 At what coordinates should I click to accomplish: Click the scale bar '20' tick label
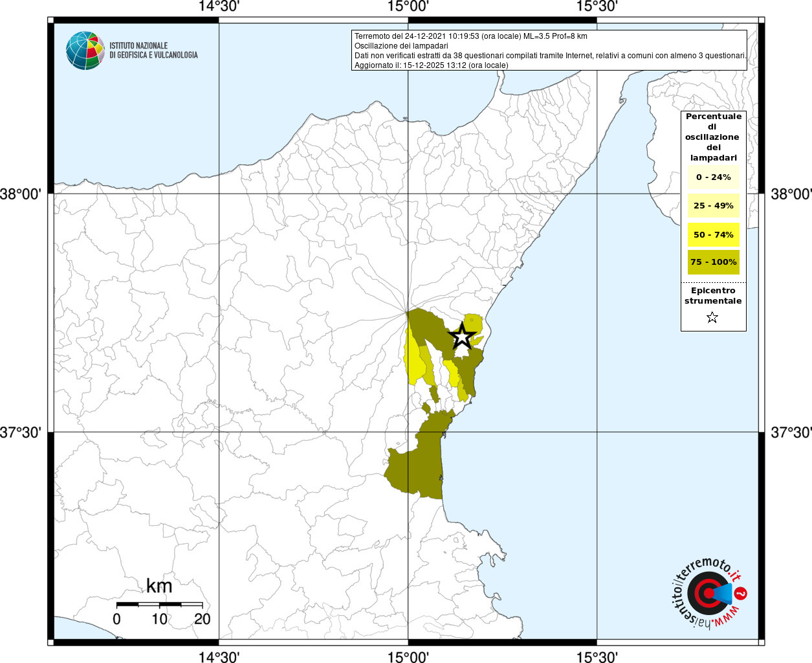pyautogui.click(x=203, y=619)
